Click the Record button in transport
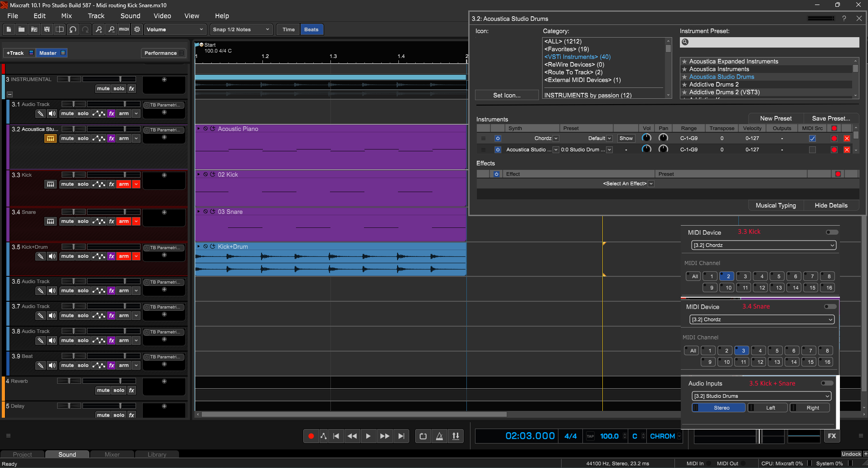Screen dimensions: 868x468 311,436
